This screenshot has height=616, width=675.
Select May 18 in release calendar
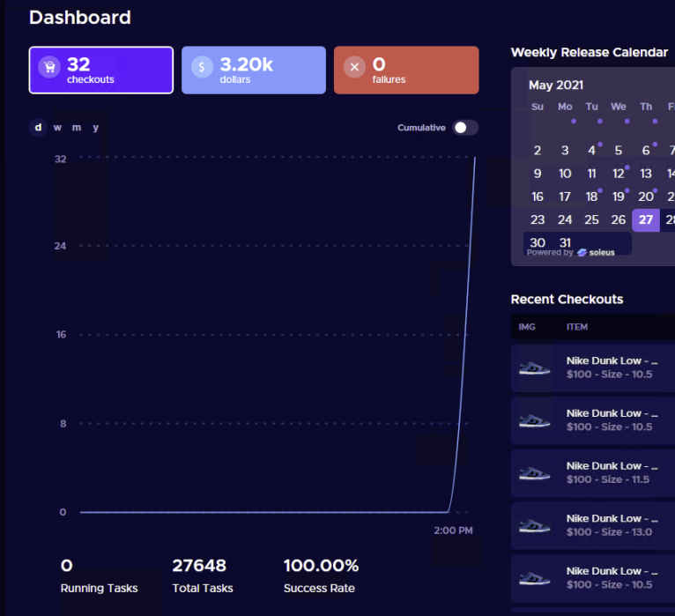[x=592, y=197]
